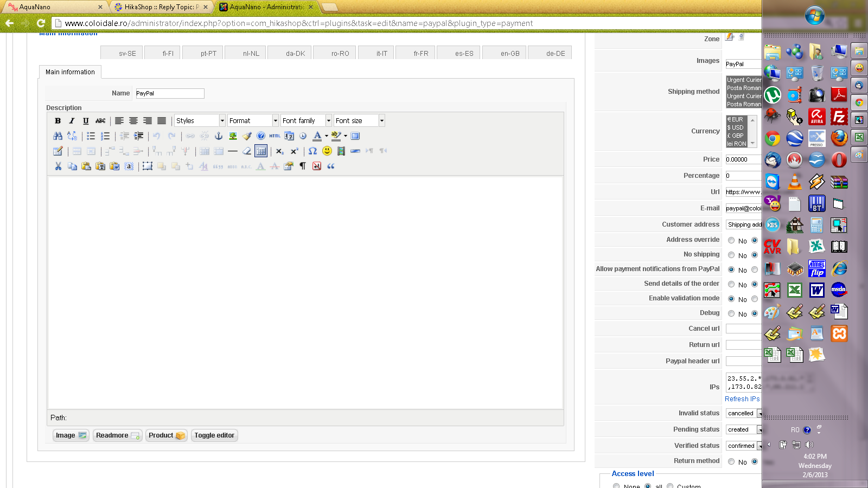Reload the page with browser refresh button
This screenshot has height=488, width=868.
41,23
